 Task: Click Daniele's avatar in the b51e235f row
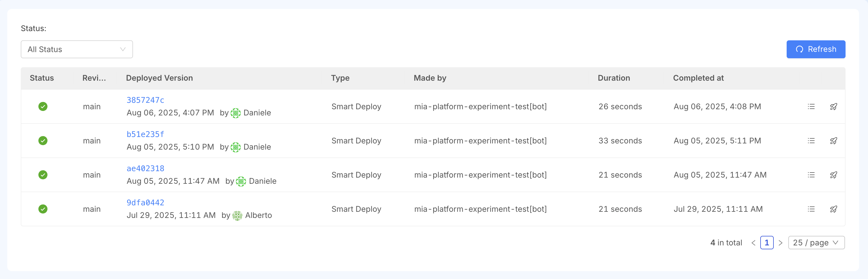click(x=236, y=147)
